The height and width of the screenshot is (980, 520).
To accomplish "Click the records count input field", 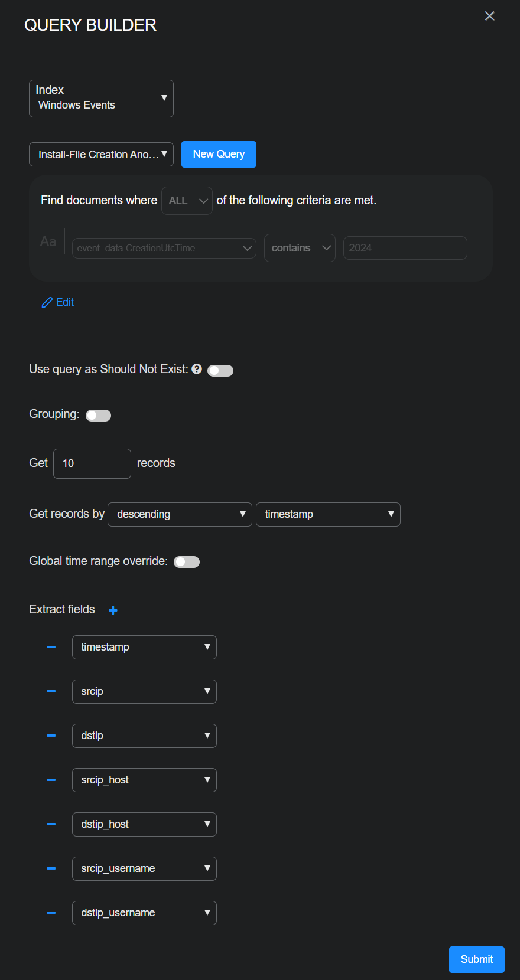I will pyautogui.click(x=92, y=463).
